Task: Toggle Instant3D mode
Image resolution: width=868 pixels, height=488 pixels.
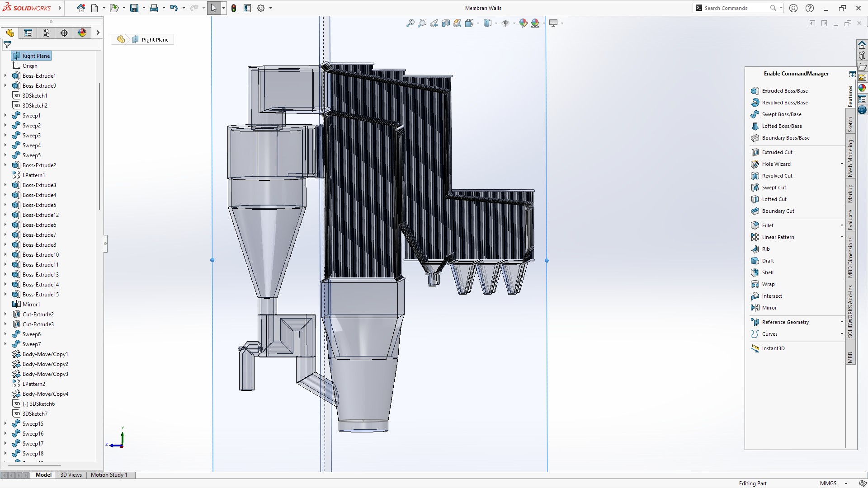Action: tap(774, 348)
